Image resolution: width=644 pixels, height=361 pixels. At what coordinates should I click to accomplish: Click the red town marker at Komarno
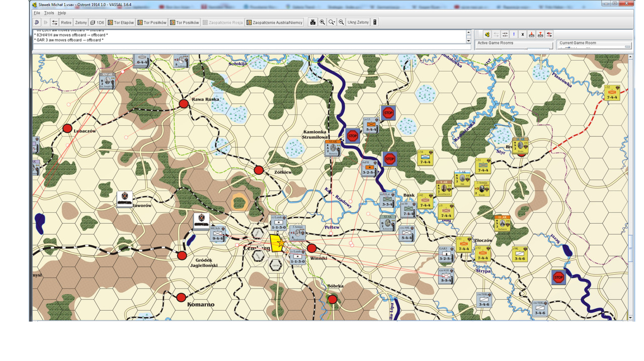coord(181,298)
